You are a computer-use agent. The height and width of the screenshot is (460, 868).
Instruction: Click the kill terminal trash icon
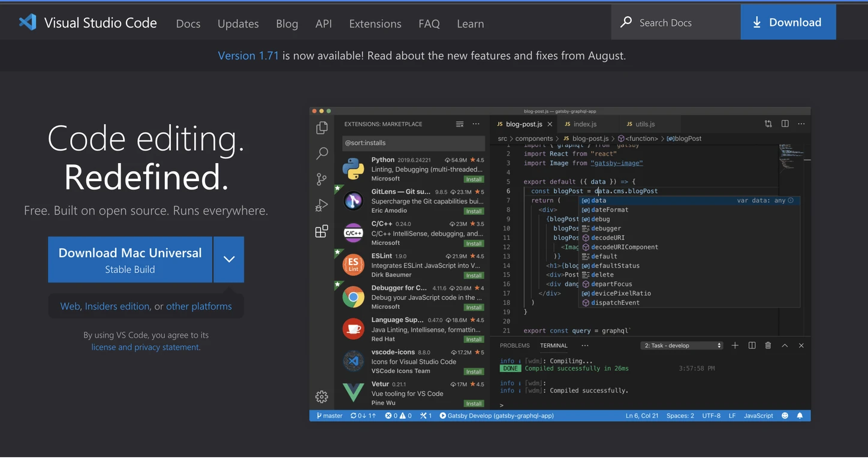click(x=768, y=345)
